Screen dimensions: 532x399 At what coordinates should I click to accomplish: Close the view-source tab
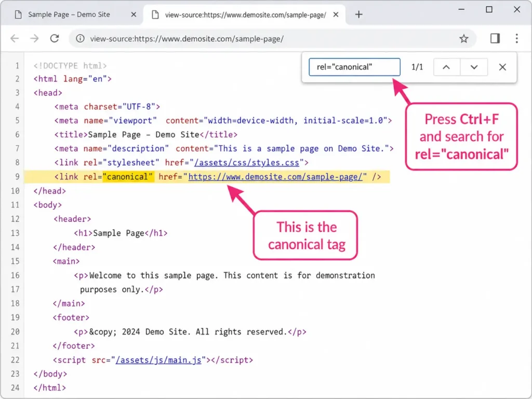336,15
